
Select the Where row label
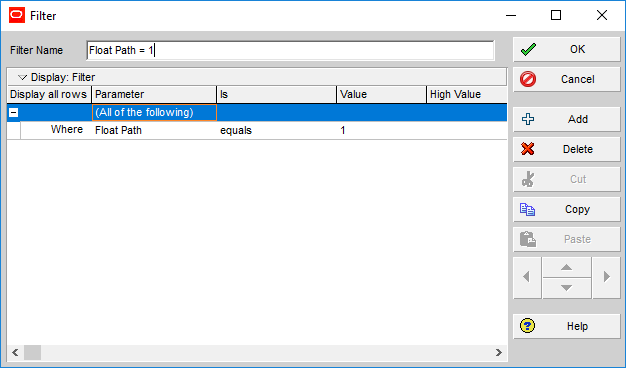click(x=67, y=130)
